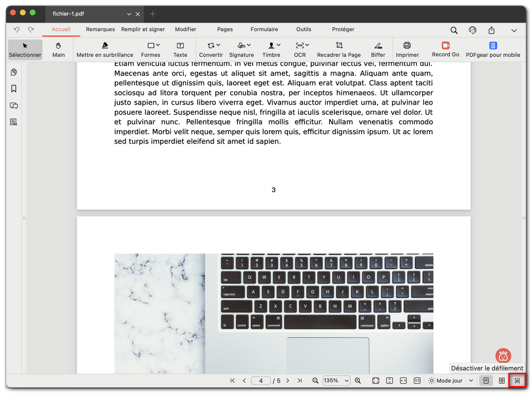Click the zoom in magnifier icon
The width and height of the screenshot is (532, 394).
(x=358, y=381)
